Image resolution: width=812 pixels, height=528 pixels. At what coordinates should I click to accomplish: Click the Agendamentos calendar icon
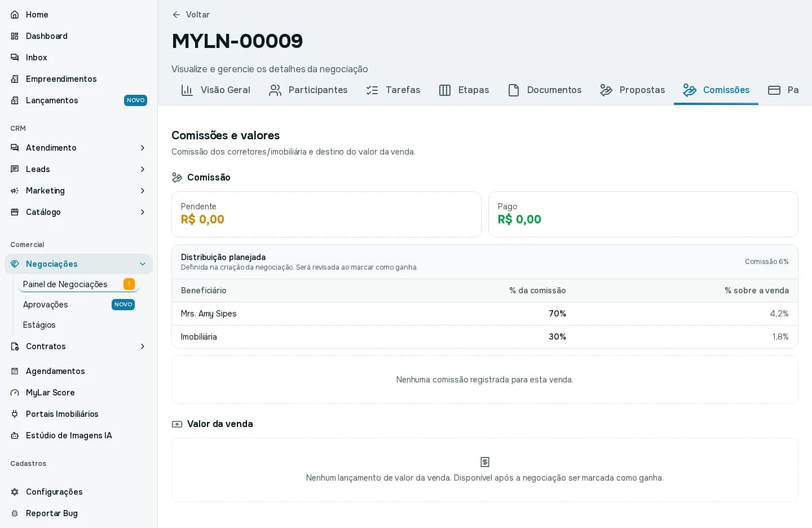(x=15, y=371)
